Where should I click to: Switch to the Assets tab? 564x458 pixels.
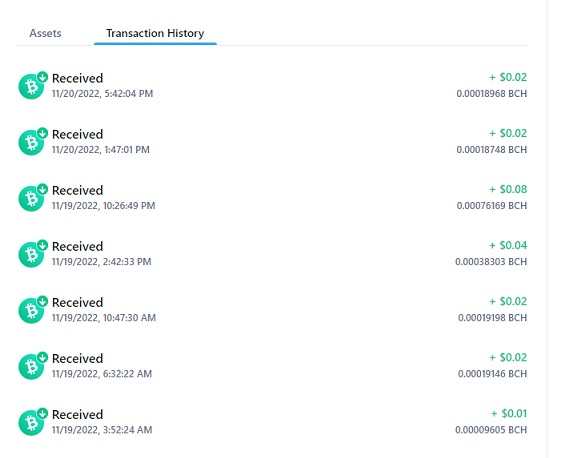(x=45, y=33)
